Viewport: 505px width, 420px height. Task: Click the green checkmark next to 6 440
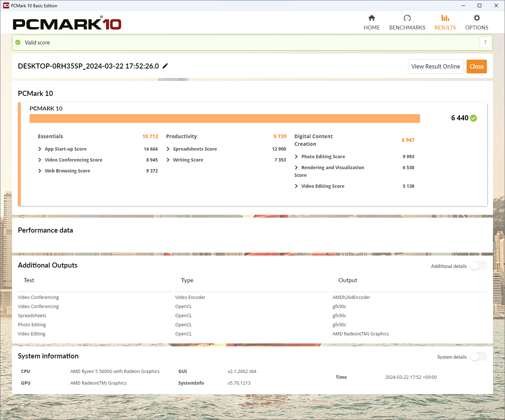click(473, 118)
